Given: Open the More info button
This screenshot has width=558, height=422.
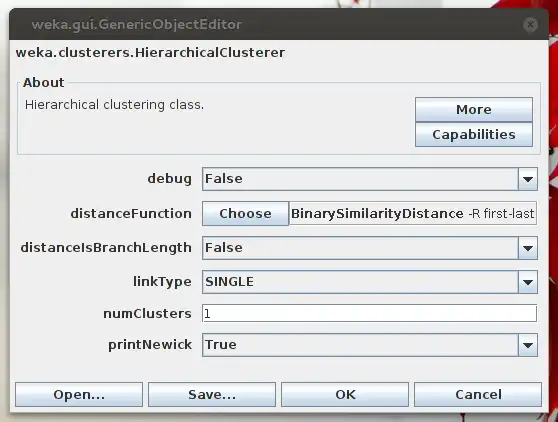Looking at the screenshot, I should coord(474,110).
